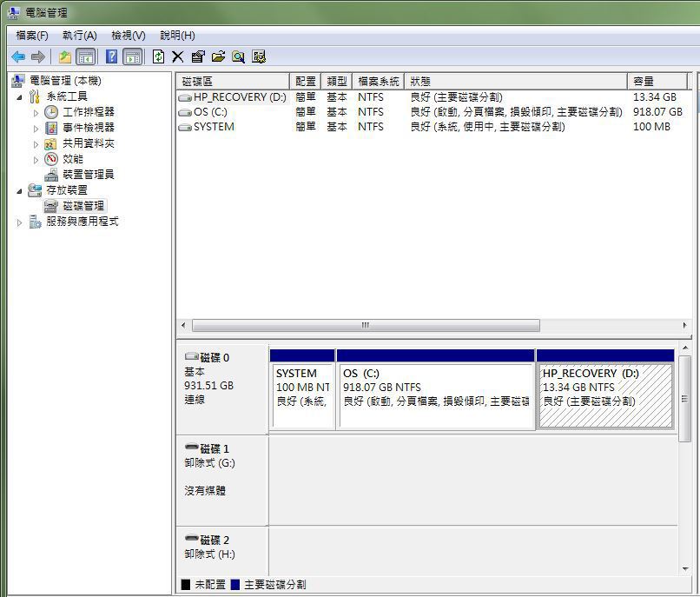This screenshot has width=700, height=597.
Task: Click the left arrow of horizontal scrollbar
Action: click(x=183, y=325)
